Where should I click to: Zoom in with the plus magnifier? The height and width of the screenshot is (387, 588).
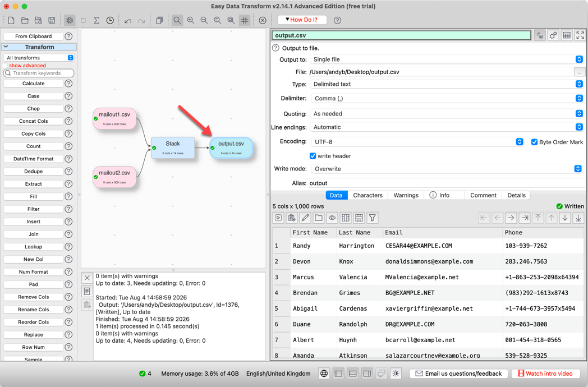tap(191, 20)
